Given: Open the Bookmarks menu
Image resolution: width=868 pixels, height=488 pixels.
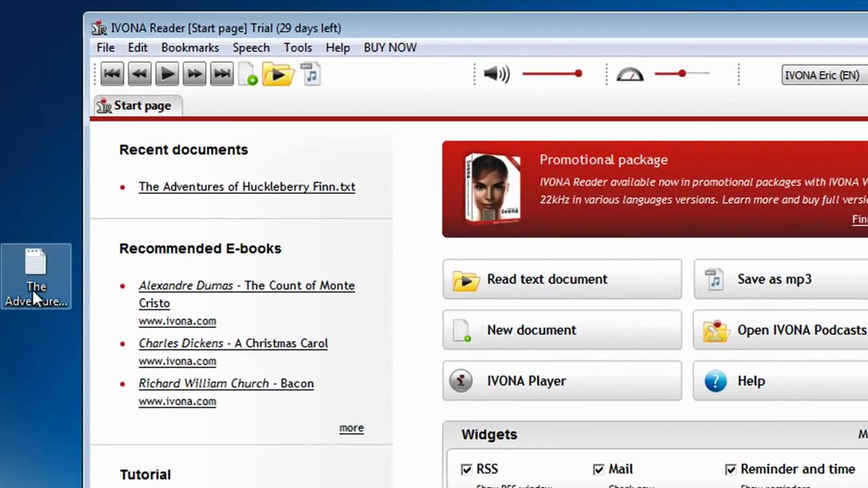Looking at the screenshot, I should coord(190,47).
